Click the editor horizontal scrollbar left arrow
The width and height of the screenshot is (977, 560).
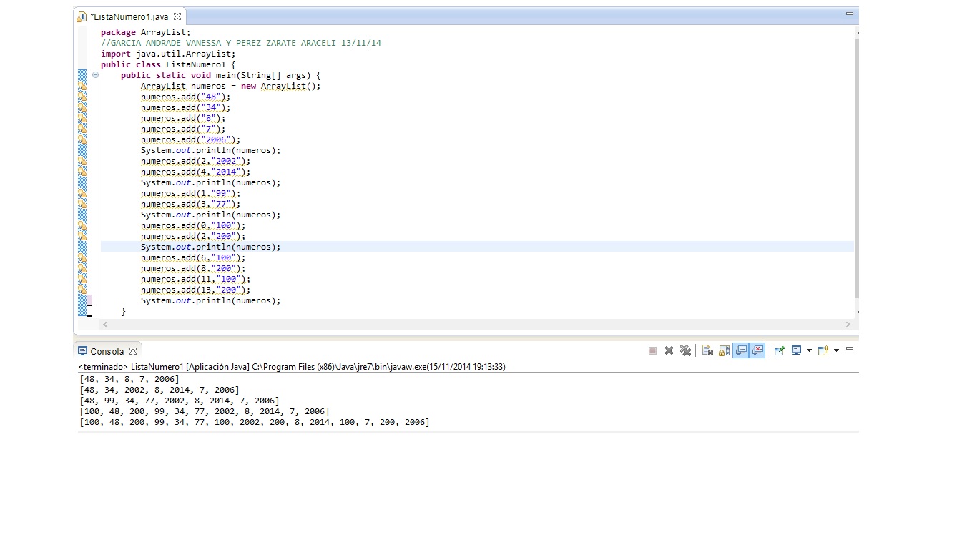(x=105, y=324)
